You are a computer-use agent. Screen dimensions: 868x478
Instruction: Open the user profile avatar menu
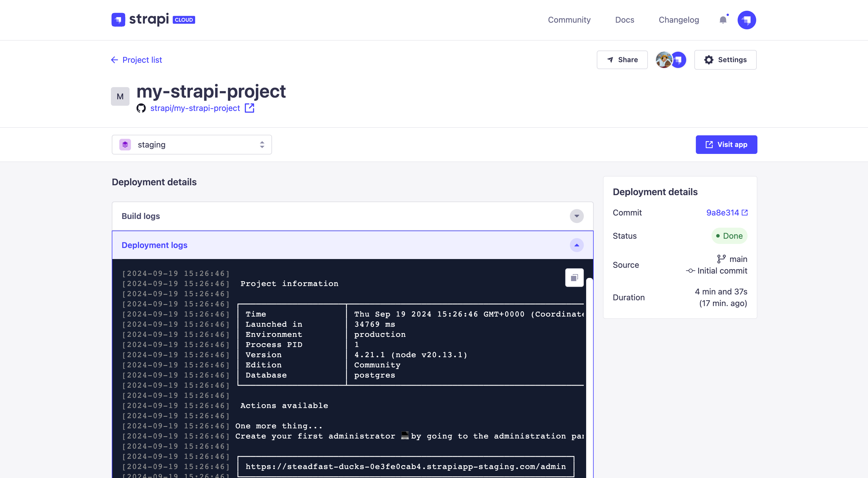click(746, 20)
